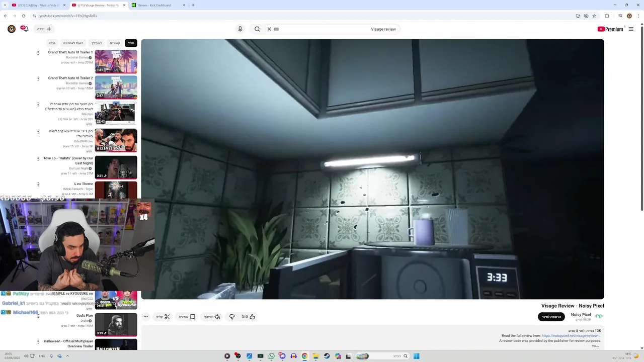This screenshot has height=362, width=644.
Task: Save the video with bookmark button
Action: coord(187,317)
